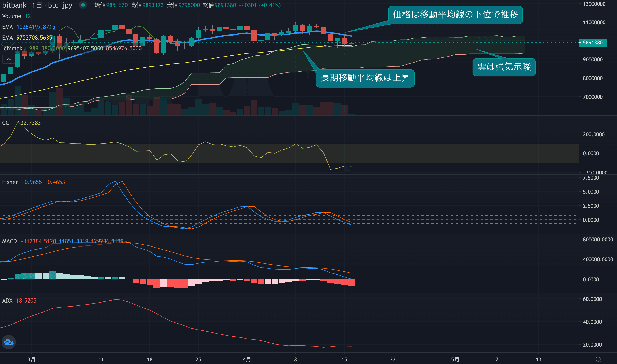
Task: Select the CCI indicator legend
Action: 6,123
